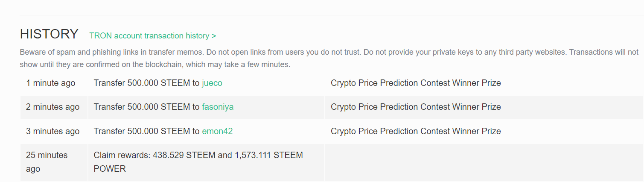
Task: Click the '>' arrow after transaction history
Action: [x=214, y=36]
